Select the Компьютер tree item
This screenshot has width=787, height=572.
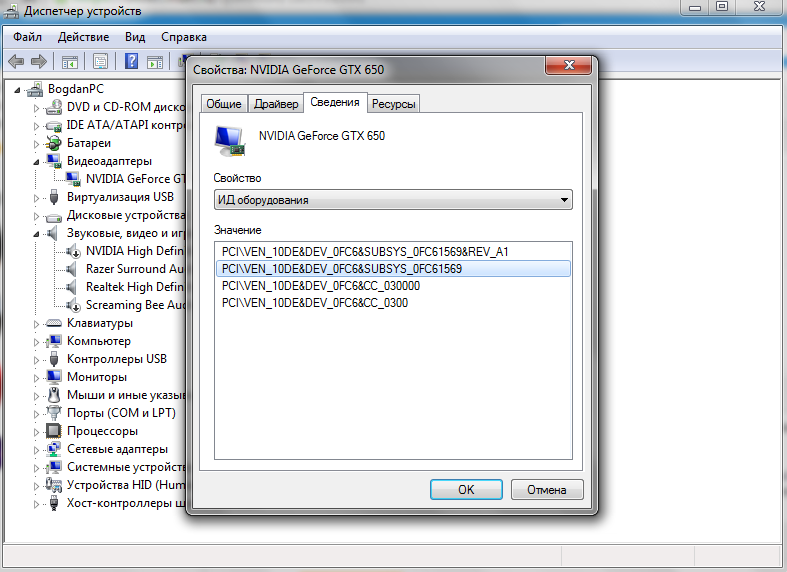(x=98, y=341)
